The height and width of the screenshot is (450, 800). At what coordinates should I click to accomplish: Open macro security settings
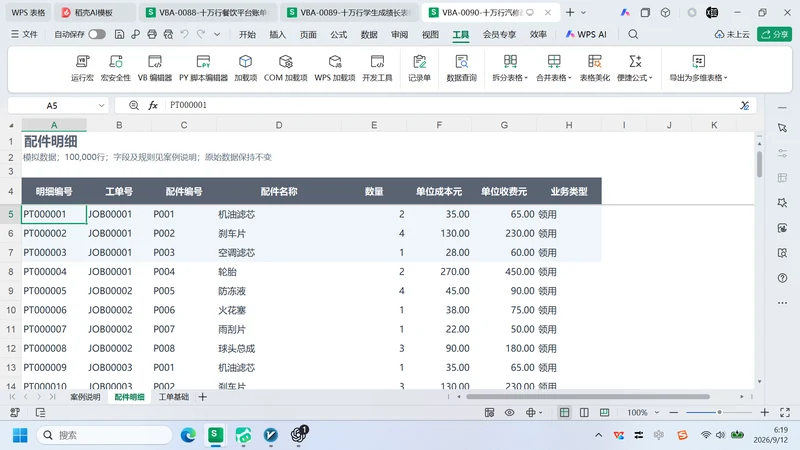[x=115, y=68]
